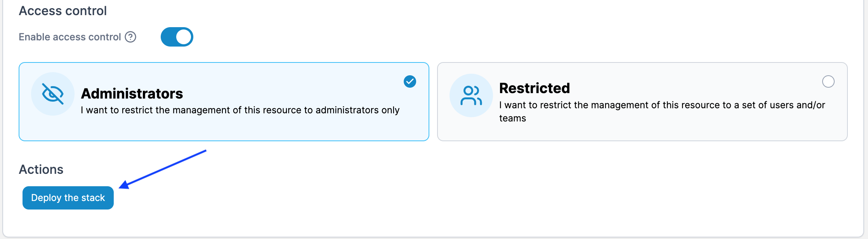Image resolution: width=868 pixels, height=239 pixels.
Task: Click the blue arrowhead near Deploy button
Action: coord(124,185)
